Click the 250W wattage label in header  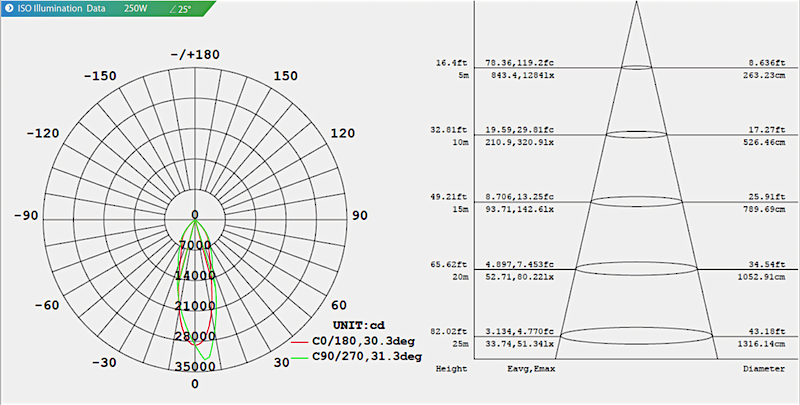[135, 9]
